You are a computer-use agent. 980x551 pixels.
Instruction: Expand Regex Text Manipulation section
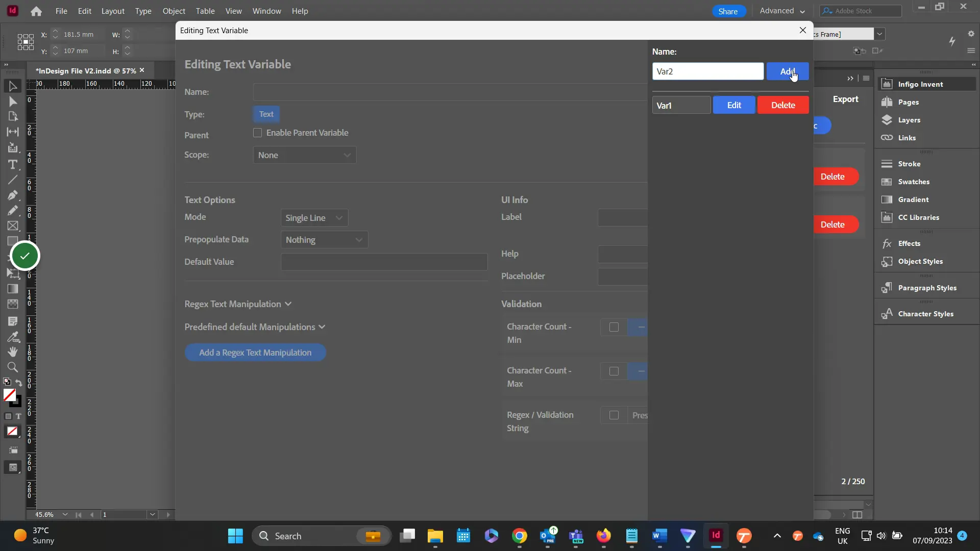[238, 304]
